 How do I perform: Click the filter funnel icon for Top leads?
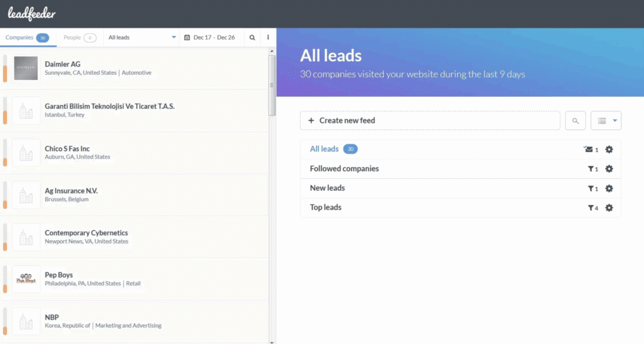(591, 208)
